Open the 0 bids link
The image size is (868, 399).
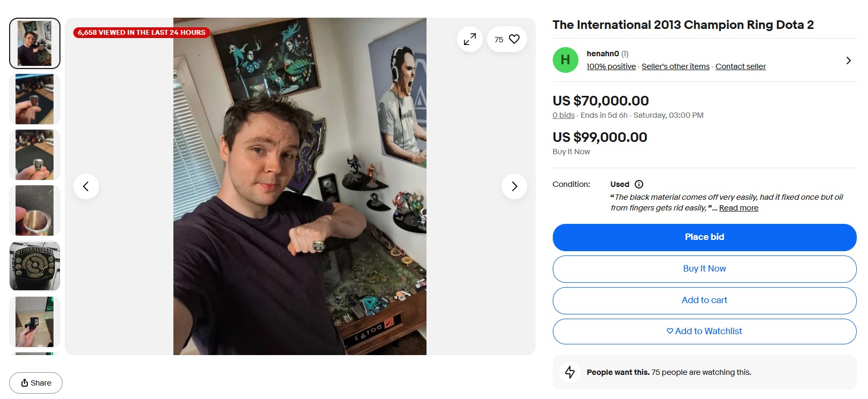tap(564, 115)
